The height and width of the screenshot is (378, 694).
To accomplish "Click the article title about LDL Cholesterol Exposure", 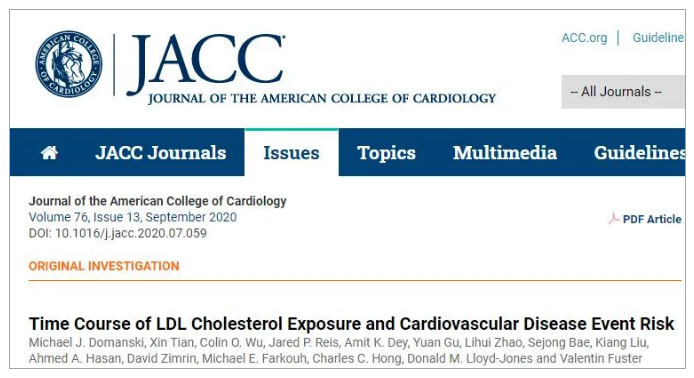I will click(351, 324).
